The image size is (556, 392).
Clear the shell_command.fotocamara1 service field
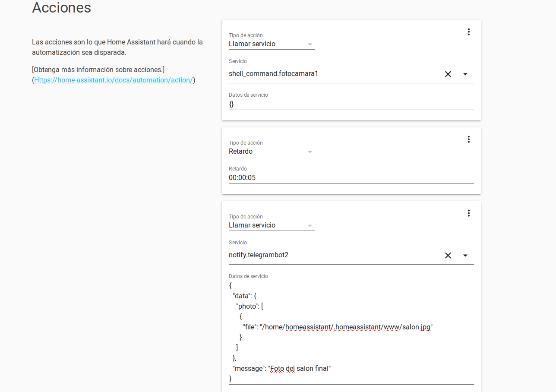(x=448, y=74)
